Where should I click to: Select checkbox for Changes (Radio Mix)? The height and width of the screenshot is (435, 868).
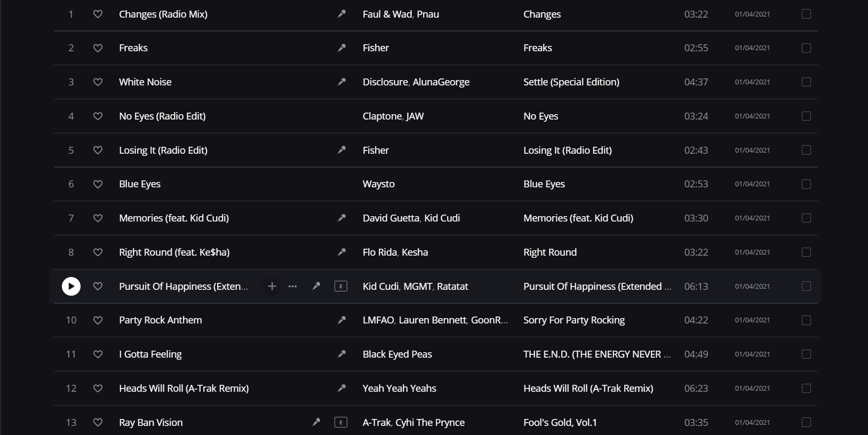[x=806, y=14]
